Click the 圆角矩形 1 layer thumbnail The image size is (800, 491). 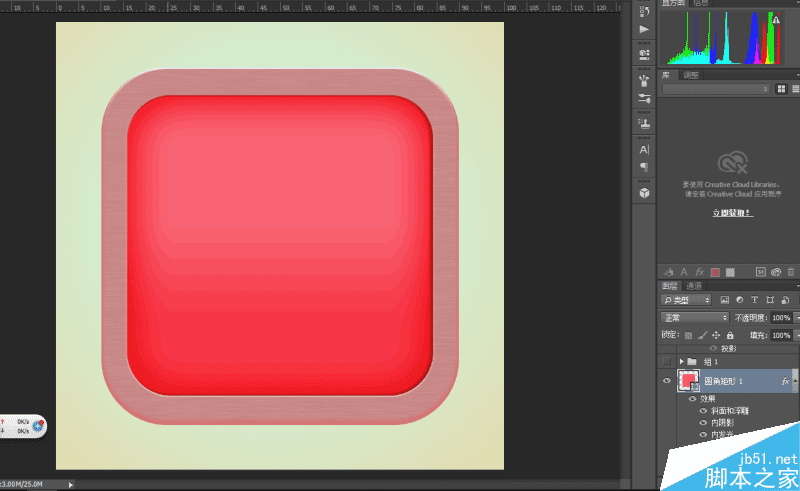coord(688,381)
